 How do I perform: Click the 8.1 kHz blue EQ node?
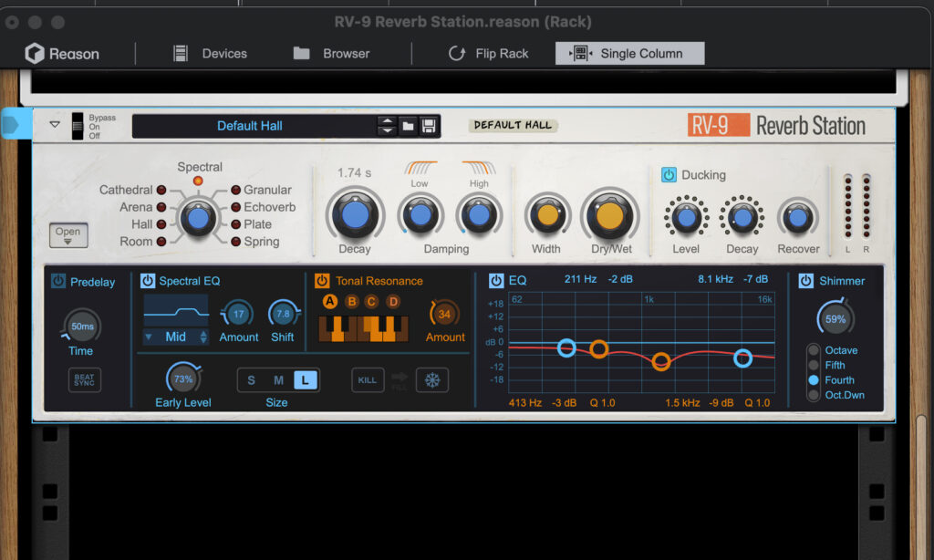coord(742,358)
